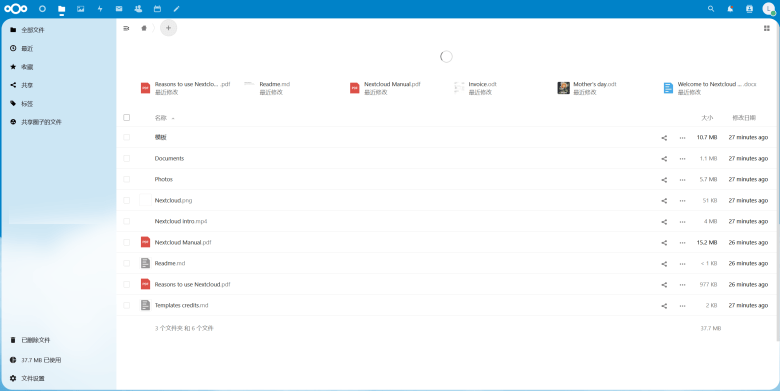This screenshot has width=780, height=391.
Task: Open the Notes pencil icon
Action: point(177,8)
